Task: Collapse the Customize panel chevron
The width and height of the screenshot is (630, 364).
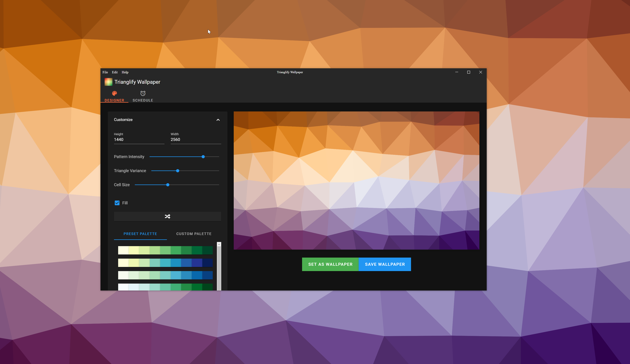Action: 218,120
